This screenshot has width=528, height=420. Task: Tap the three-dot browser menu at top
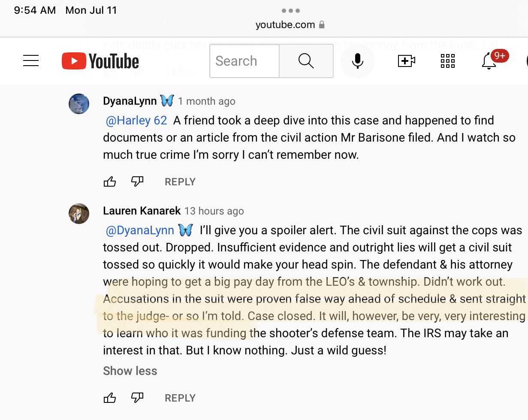point(291,11)
